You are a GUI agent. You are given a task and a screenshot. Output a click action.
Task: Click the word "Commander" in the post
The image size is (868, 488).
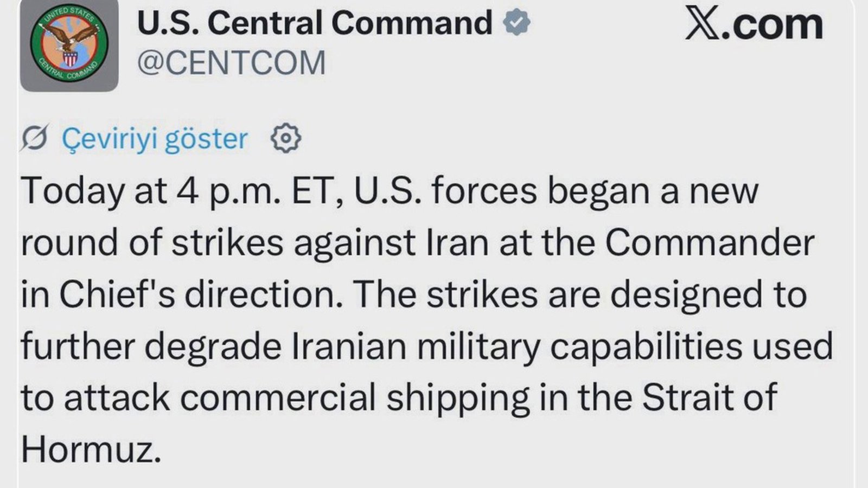pos(710,243)
